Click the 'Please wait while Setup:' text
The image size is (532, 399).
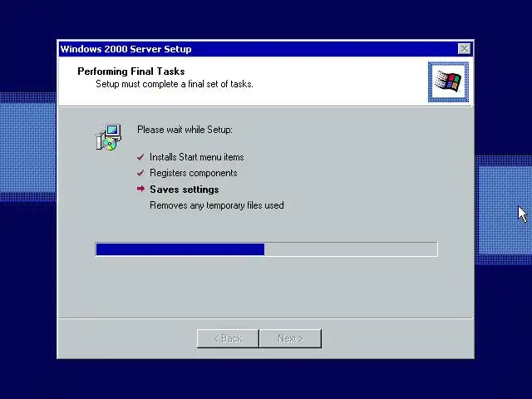185,130
